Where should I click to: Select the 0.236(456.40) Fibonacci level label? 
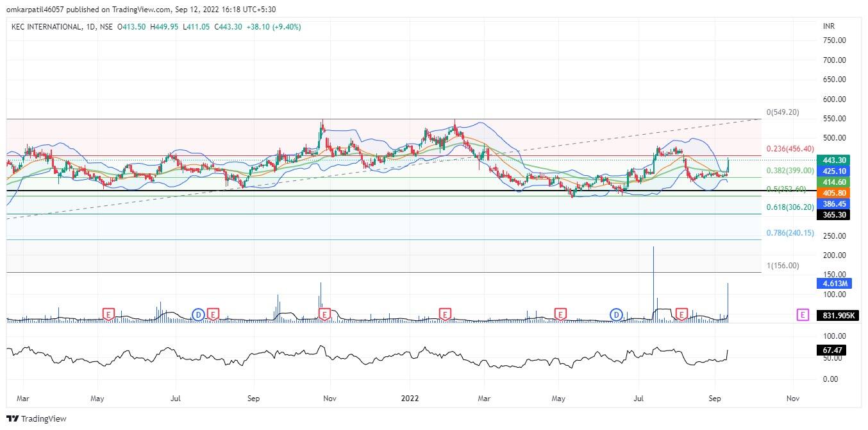(790, 149)
